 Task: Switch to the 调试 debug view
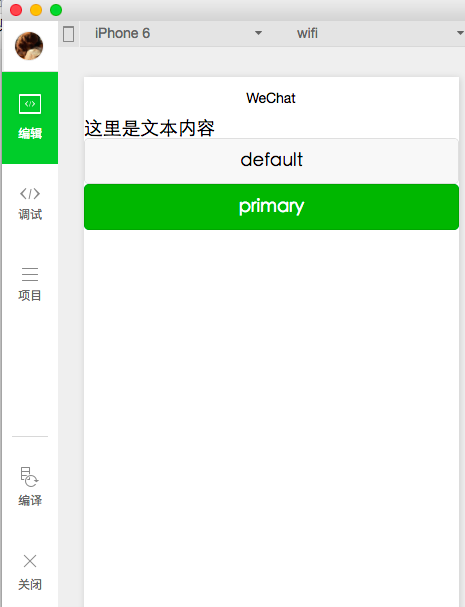(30, 204)
